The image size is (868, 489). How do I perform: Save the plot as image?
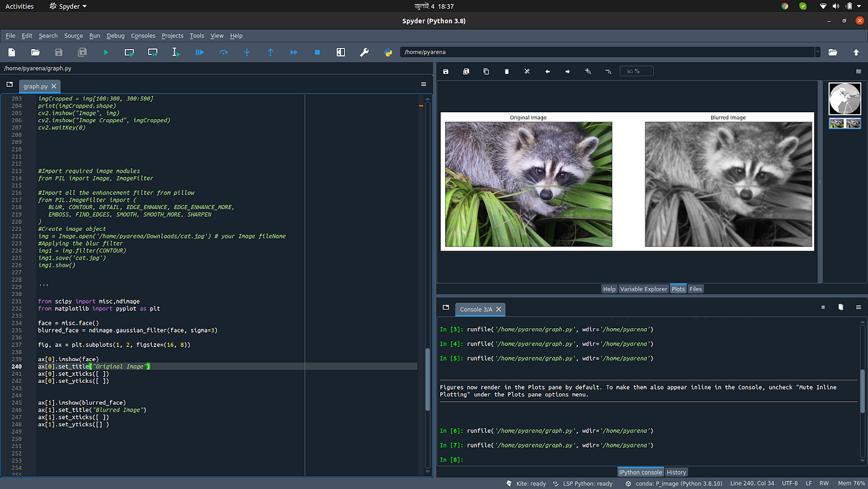[446, 71]
